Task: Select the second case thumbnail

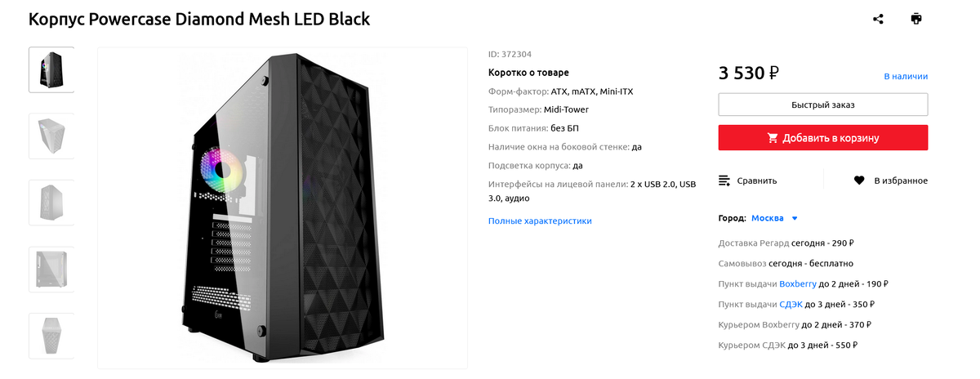Action: [51, 136]
